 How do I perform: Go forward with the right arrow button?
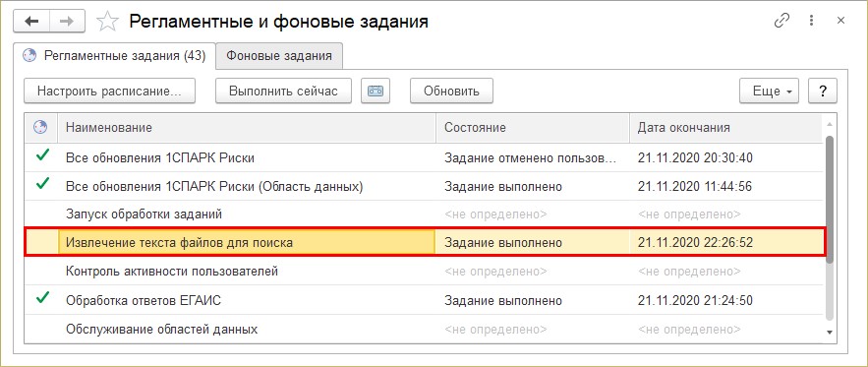coord(67,22)
